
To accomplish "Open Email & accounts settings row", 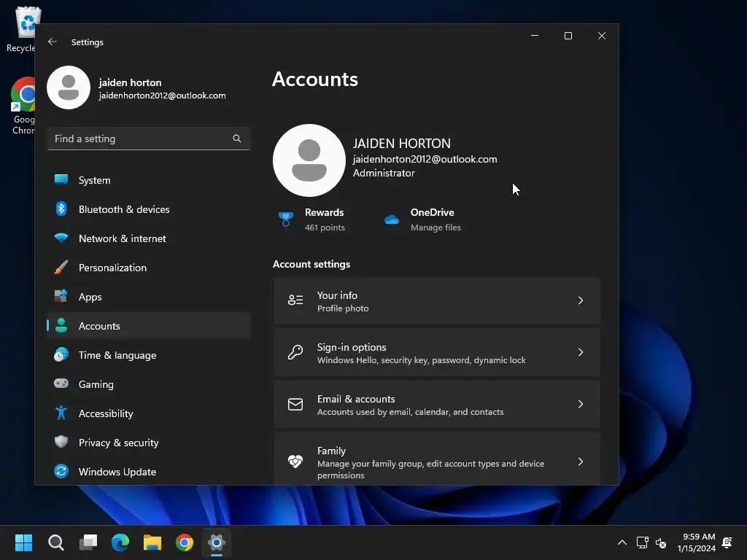I will pos(437,404).
